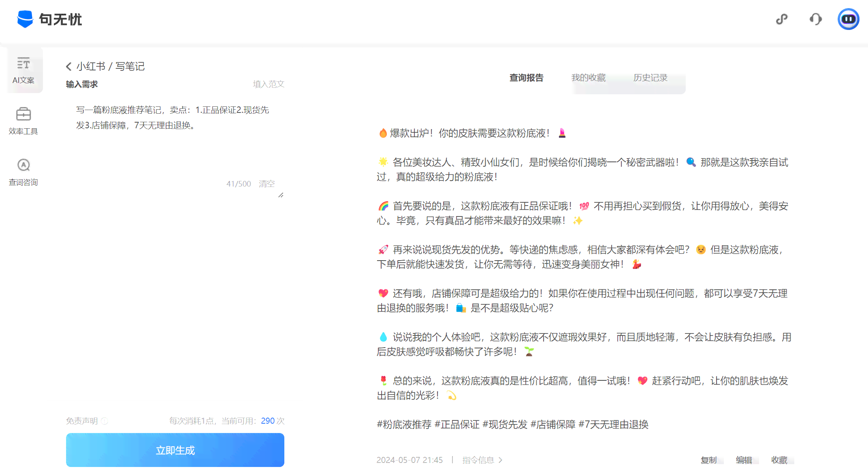Switch to 我的收藏 tab
The image size is (868, 469).
click(589, 78)
